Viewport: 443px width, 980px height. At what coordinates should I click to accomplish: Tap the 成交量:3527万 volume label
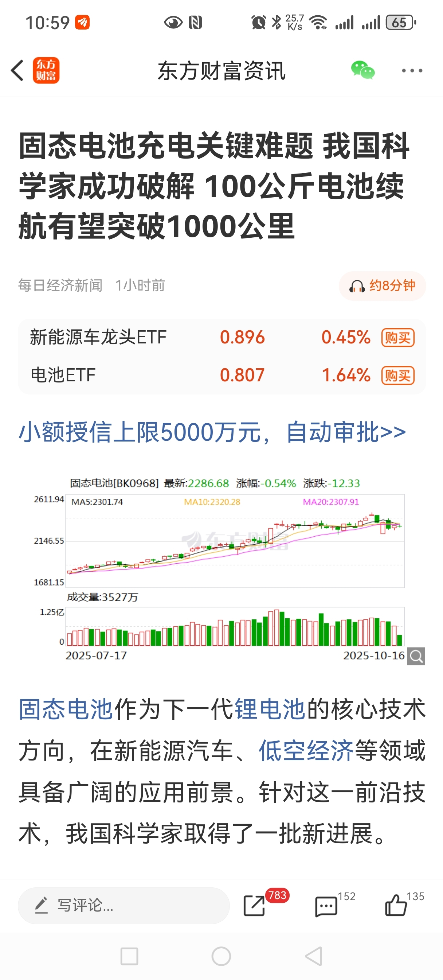(x=102, y=597)
